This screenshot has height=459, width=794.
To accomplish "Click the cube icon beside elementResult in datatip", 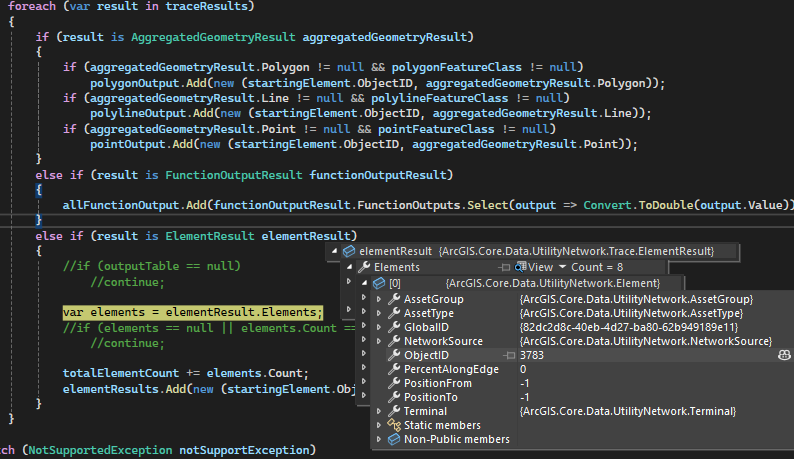I will 348,251.
